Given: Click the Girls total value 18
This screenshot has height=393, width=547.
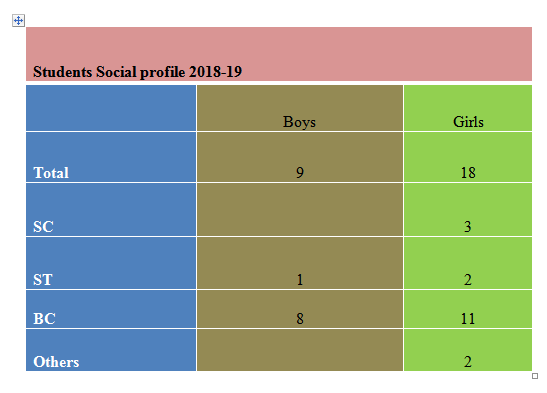Looking at the screenshot, I should [468, 173].
